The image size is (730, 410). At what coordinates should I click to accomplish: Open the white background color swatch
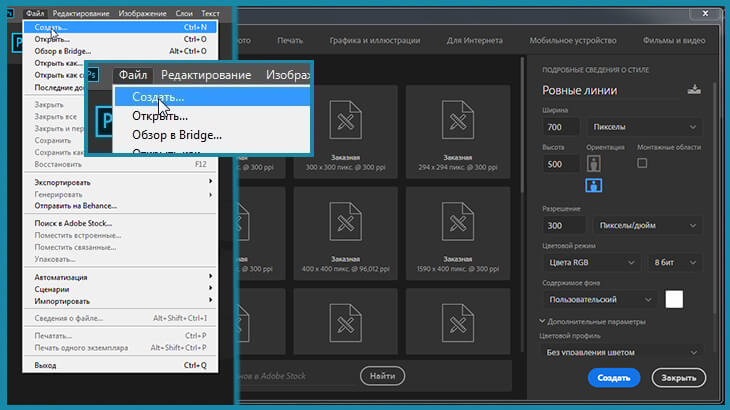pyautogui.click(x=674, y=299)
